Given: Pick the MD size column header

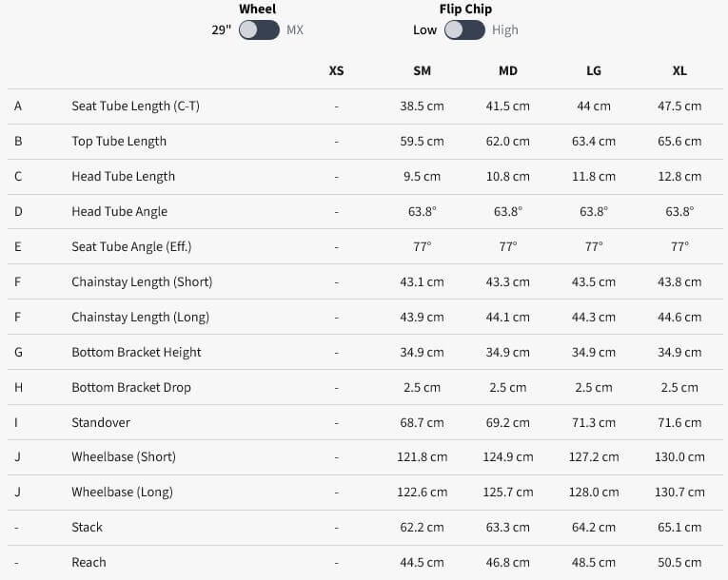Looking at the screenshot, I should [x=508, y=70].
